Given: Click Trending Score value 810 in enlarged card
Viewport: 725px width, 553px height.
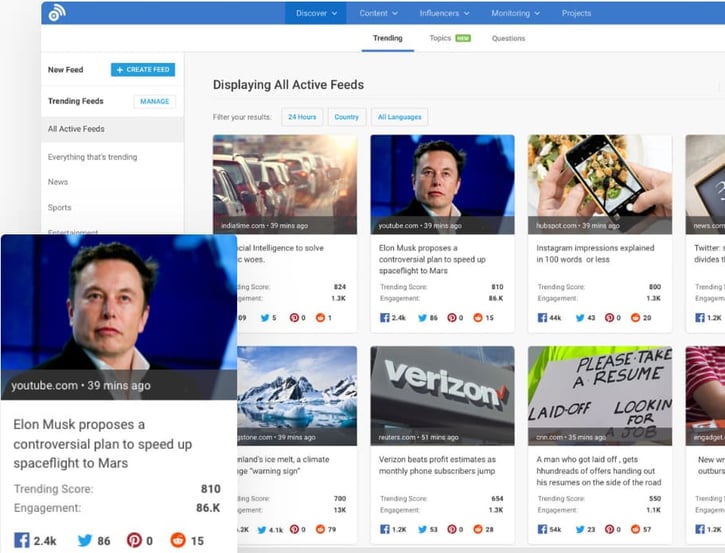Looking at the screenshot, I should [210, 489].
